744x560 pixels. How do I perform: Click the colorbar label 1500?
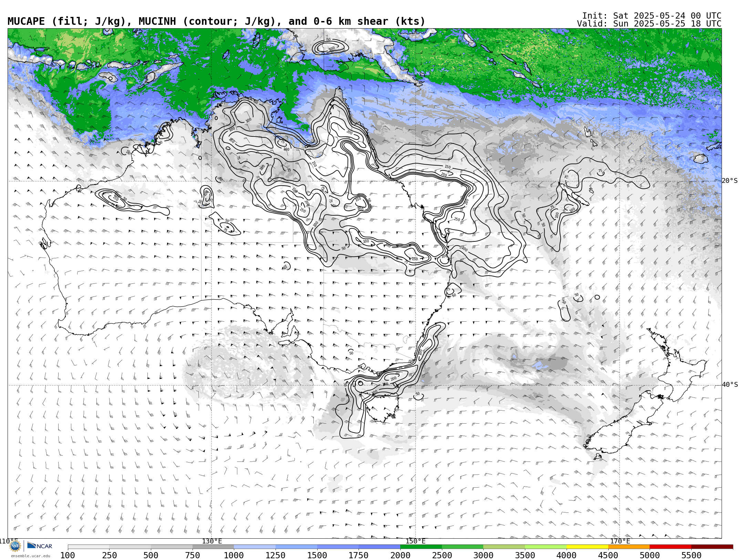point(317,556)
